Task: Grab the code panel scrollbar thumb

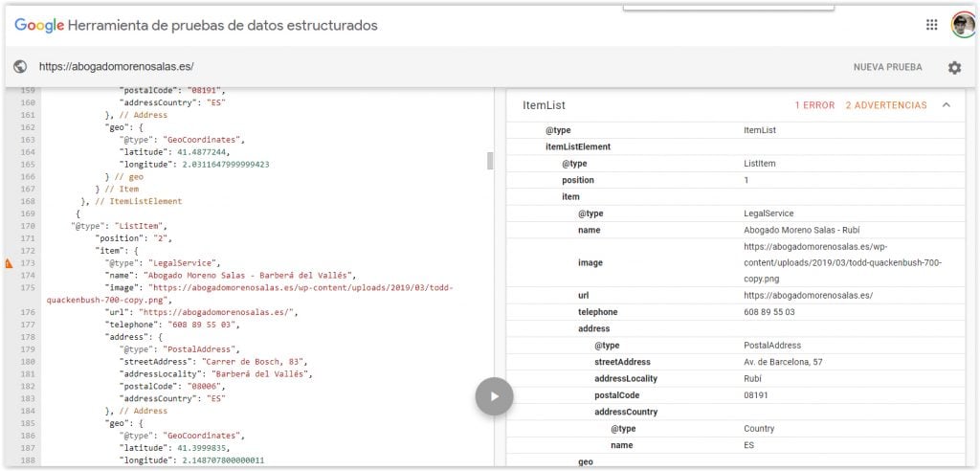Action: [x=490, y=161]
